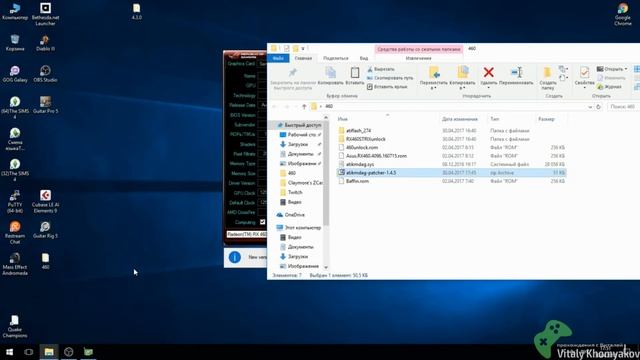Select the OBS Studio desktop icon
This screenshot has height=360, width=640.
(45, 73)
